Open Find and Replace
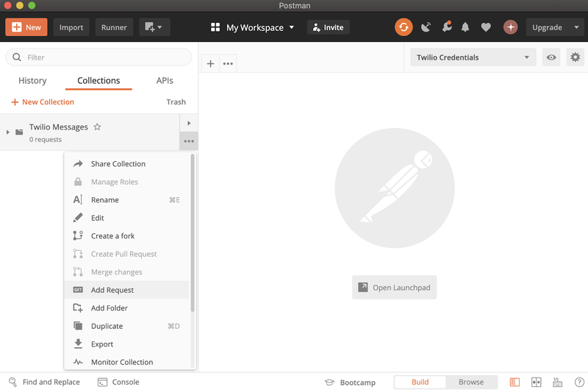 44,382
